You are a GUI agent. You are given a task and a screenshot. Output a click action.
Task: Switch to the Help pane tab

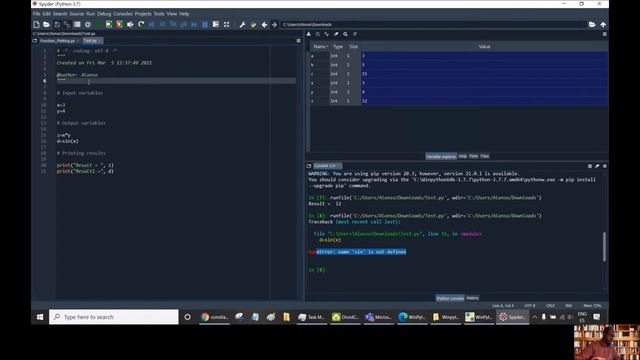click(462, 156)
